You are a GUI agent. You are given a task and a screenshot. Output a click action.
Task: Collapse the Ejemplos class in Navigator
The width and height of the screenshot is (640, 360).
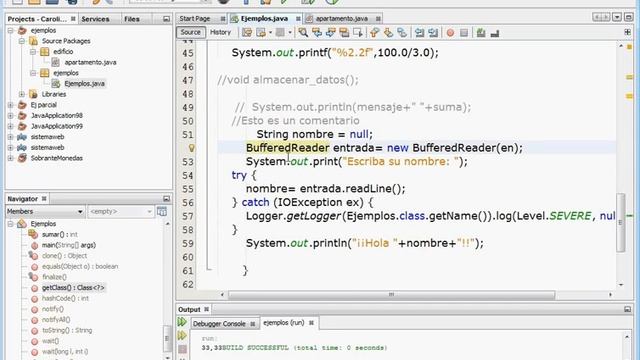point(11,224)
